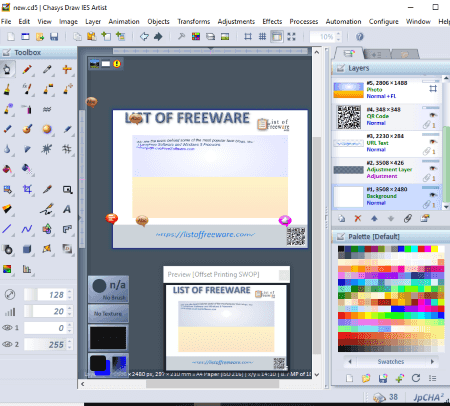
Task: Click the Swatches label button
Action: 391,361
